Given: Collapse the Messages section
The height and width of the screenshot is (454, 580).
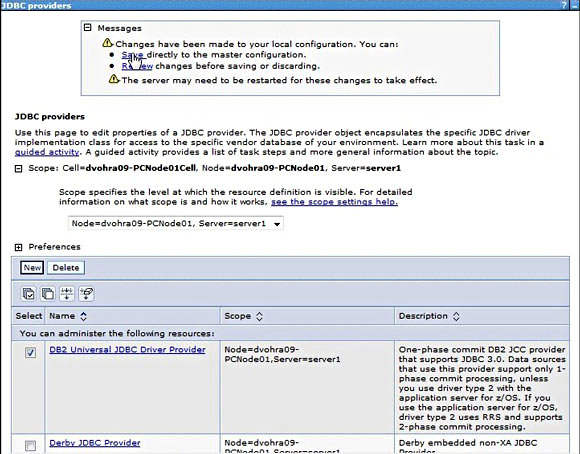Looking at the screenshot, I should (x=88, y=28).
